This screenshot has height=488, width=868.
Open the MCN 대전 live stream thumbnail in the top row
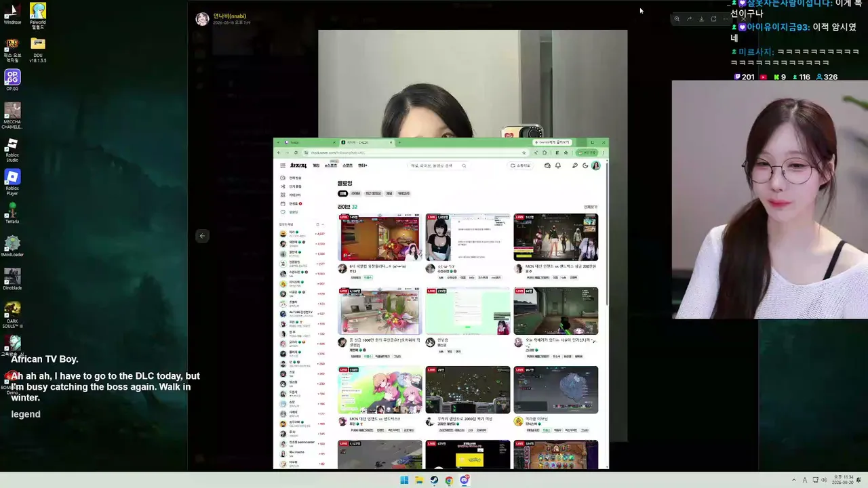click(x=556, y=237)
